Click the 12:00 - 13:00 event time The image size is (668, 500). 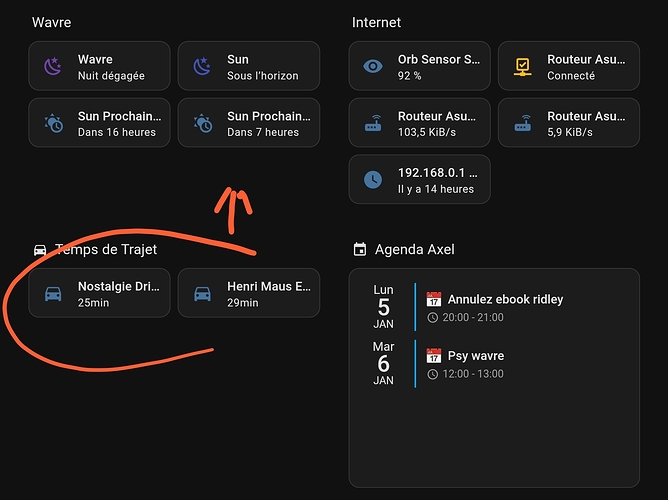473,374
